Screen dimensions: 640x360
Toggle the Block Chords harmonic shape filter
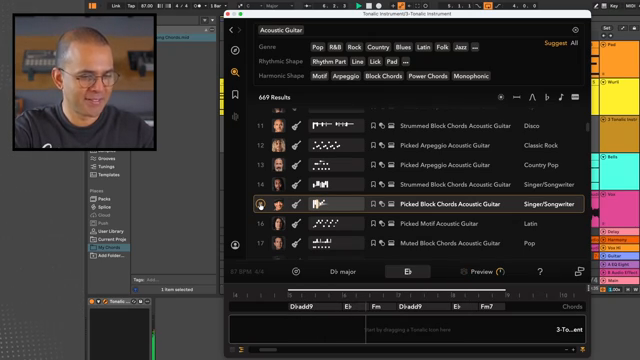pyautogui.click(x=384, y=76)
